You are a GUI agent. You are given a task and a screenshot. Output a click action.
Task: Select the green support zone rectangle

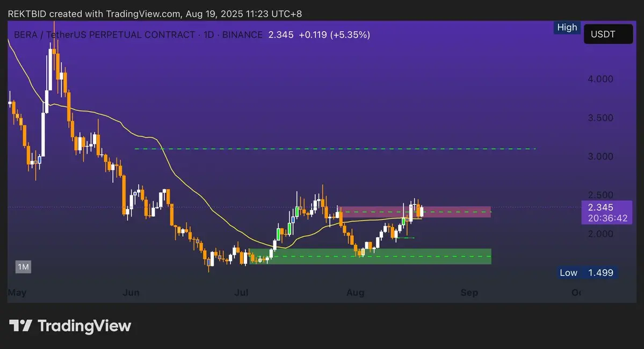pyautogui.click(x=371, y=256)
